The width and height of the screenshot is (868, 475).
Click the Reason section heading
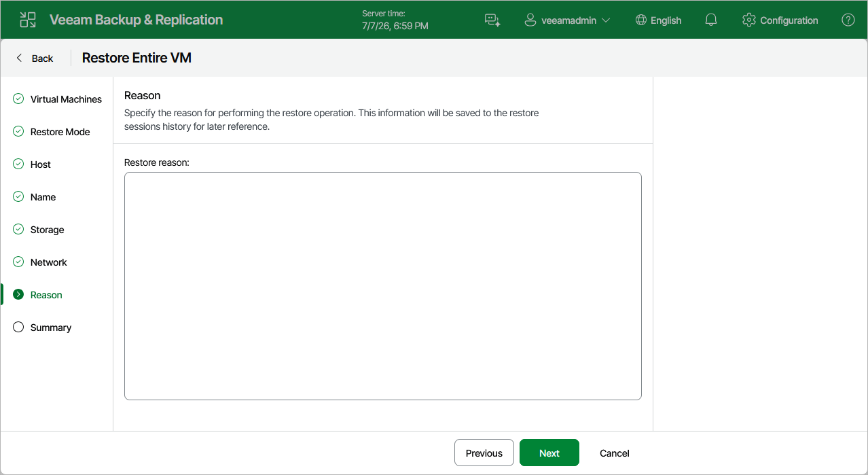(142, 96)
